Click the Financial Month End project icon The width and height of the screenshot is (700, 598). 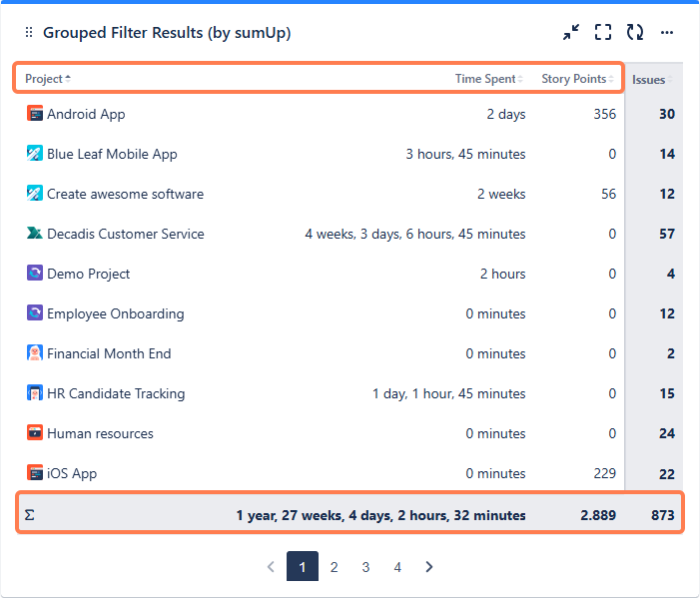35,353
